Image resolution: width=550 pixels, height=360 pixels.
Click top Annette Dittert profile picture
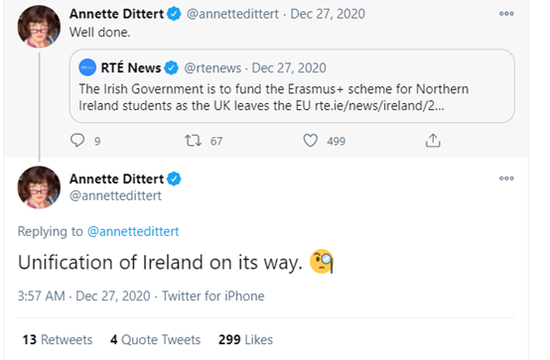coord(39,27)
